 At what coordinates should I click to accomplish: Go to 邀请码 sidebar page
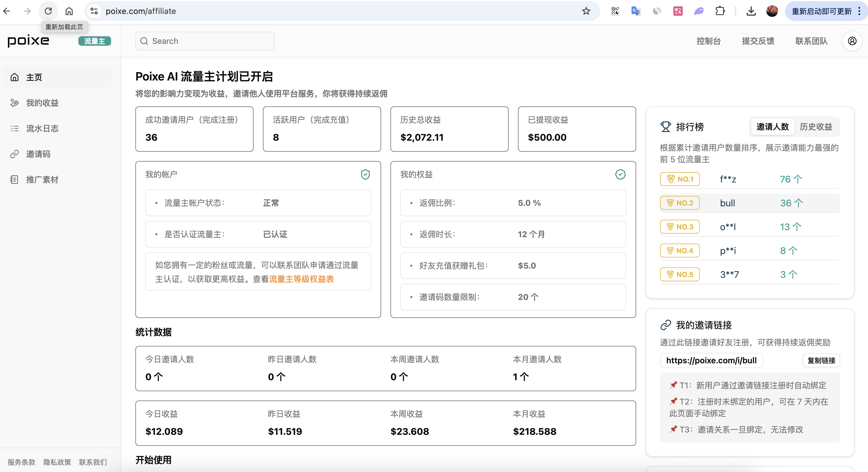tap(38, 154)
